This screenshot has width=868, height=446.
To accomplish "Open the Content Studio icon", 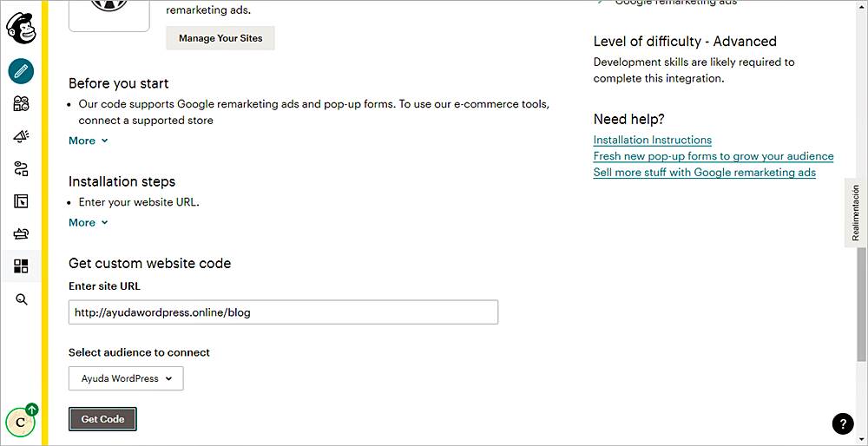I will pos(21,233).
